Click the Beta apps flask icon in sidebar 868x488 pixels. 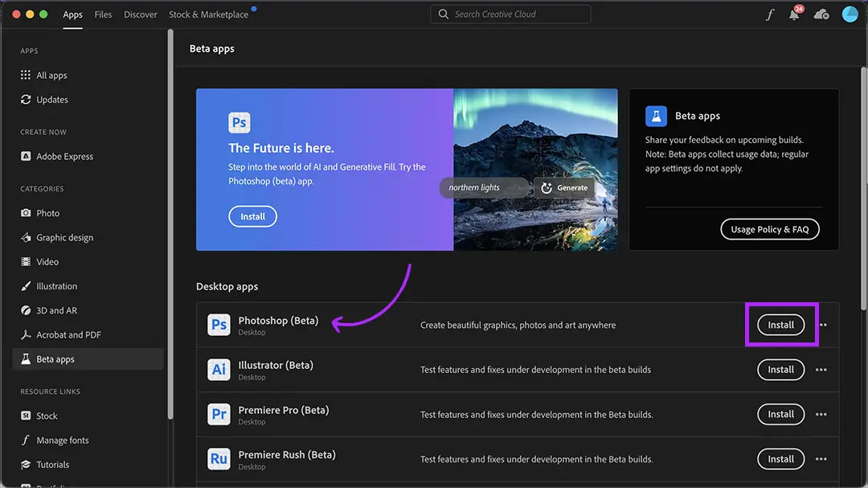(26, 359)
